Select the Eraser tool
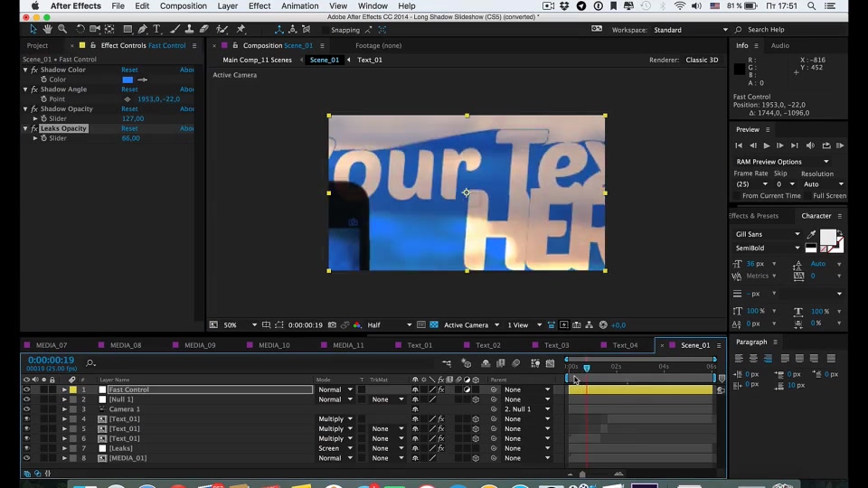868x488 pixels. click(x=203, y=29)
